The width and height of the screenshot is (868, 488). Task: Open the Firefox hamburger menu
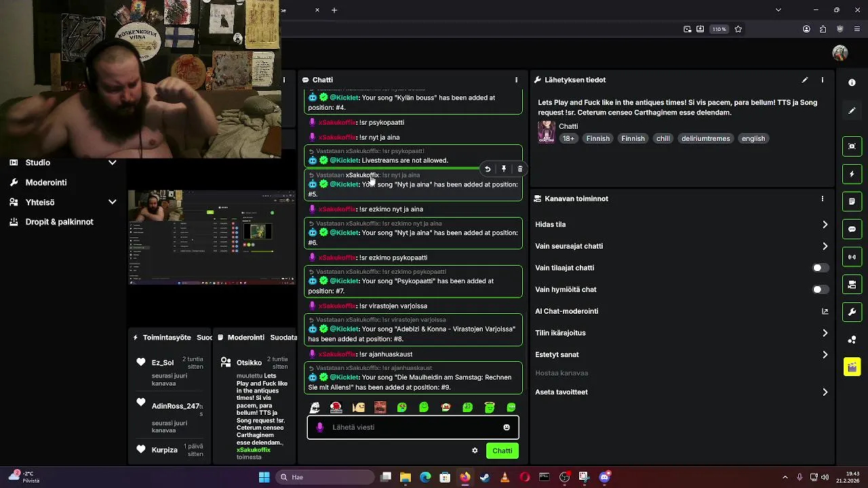(x=857, y=29)
